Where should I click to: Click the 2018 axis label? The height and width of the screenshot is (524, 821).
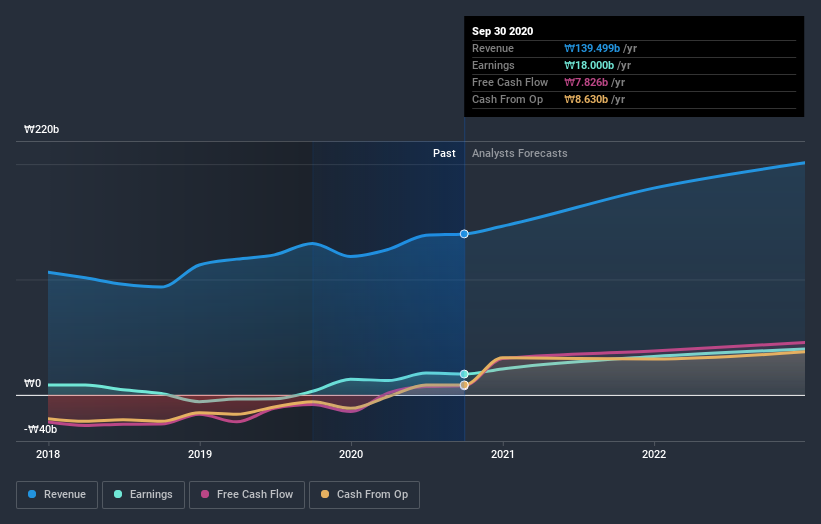tap(48, 454)
